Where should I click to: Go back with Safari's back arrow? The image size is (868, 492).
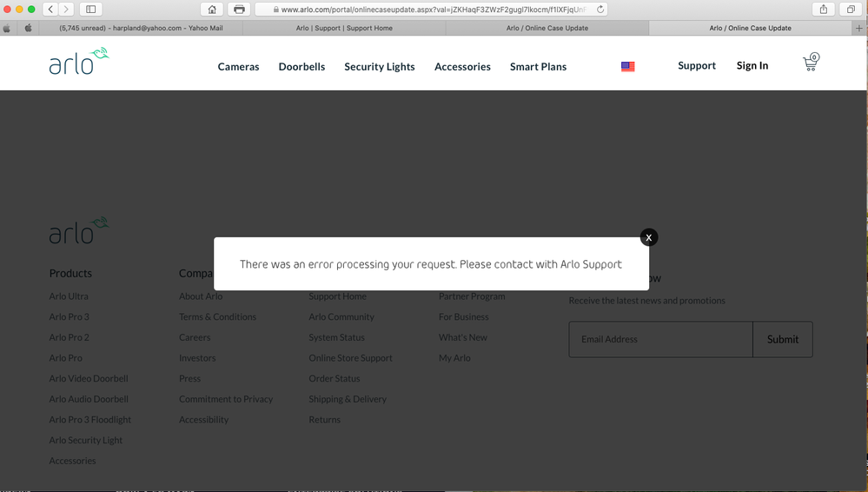[x=50, y=9]
